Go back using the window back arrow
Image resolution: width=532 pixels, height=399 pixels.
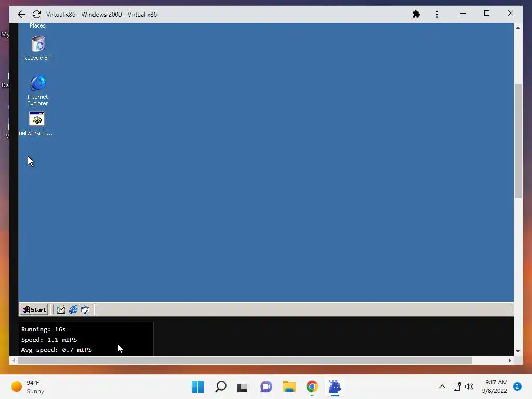coord(21,14)
